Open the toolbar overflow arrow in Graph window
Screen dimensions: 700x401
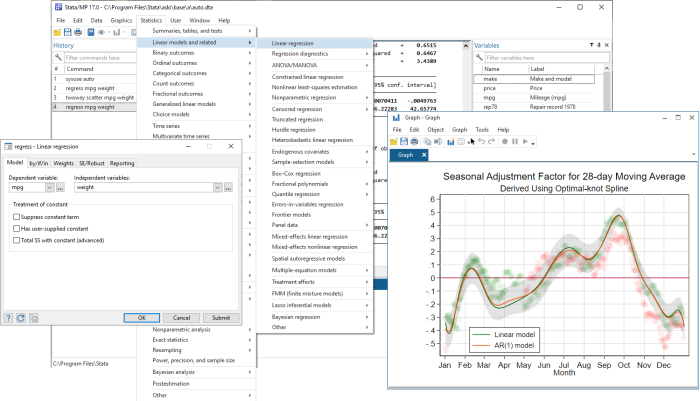[x=533, y=144]
